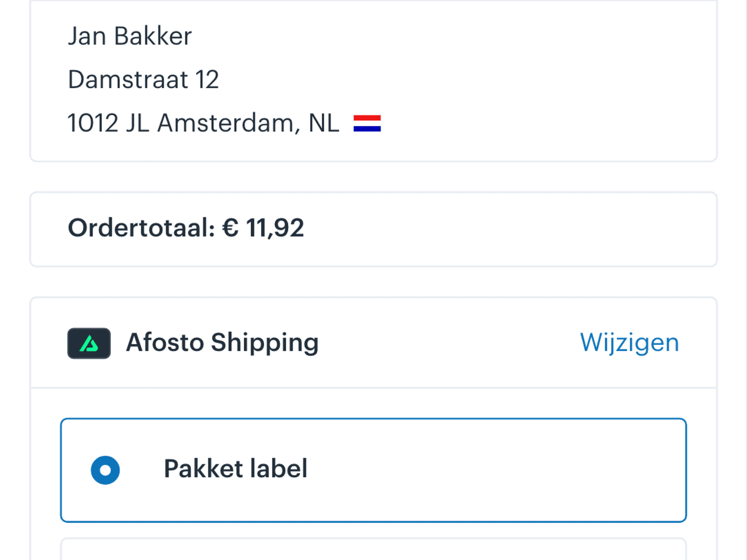Click the € 11,92 order amount
The image size is (747, 560).
[x=263, y=228]
